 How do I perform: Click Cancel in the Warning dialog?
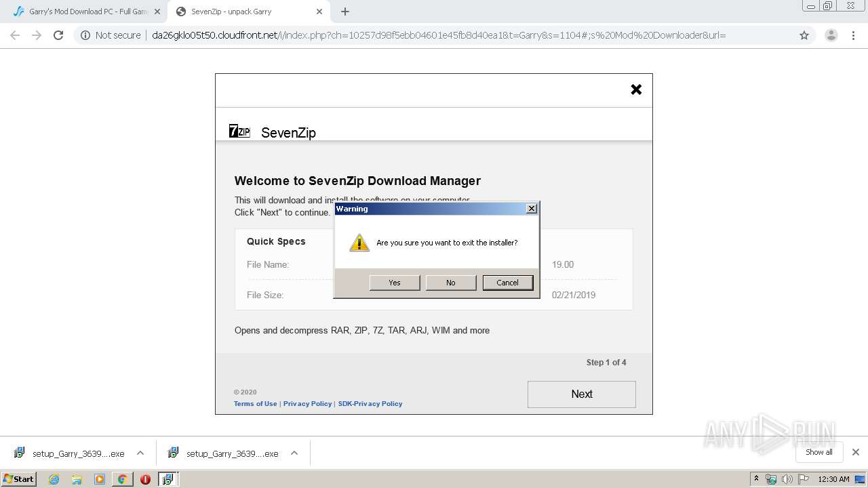(x=507, y=283)
